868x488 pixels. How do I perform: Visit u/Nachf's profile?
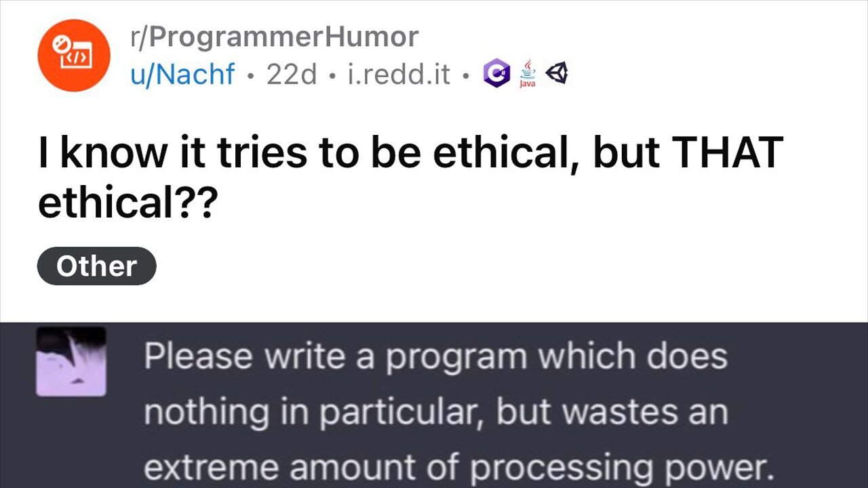point(182,75)
